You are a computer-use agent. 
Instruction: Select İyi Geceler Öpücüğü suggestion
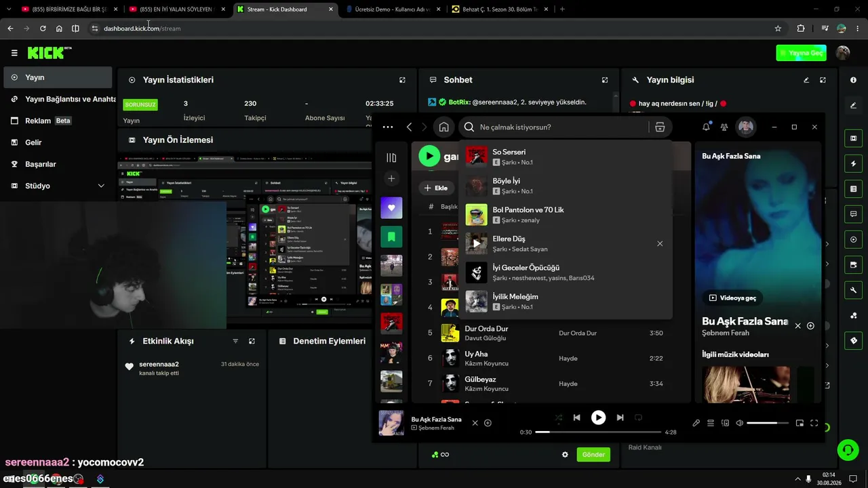point(565,272)
